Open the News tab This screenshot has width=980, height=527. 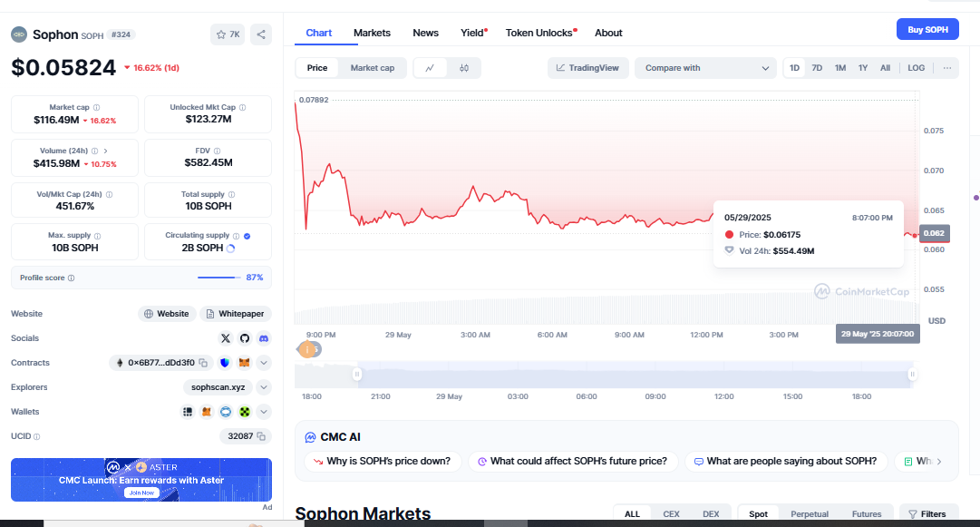(425, 33)
